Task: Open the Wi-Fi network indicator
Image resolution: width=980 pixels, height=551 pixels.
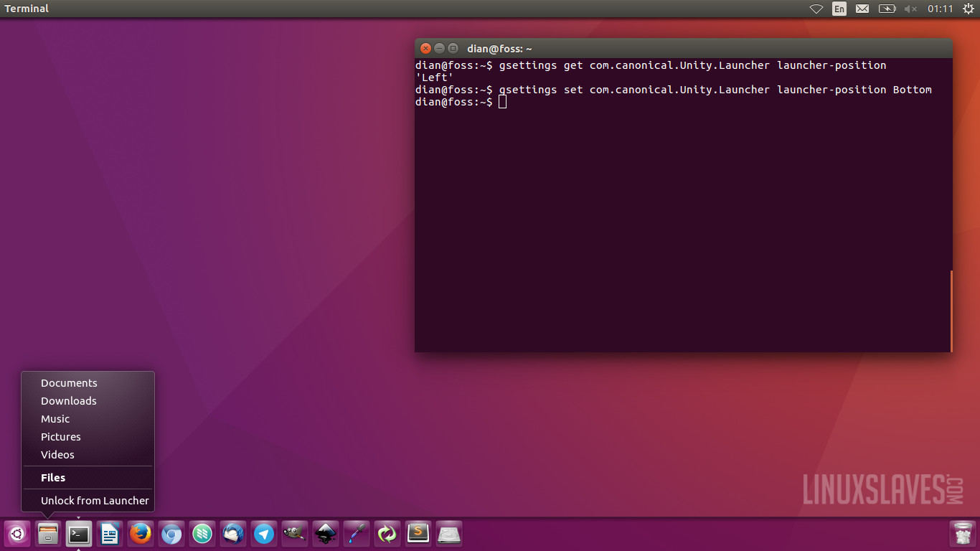Action: coord(816,9)
